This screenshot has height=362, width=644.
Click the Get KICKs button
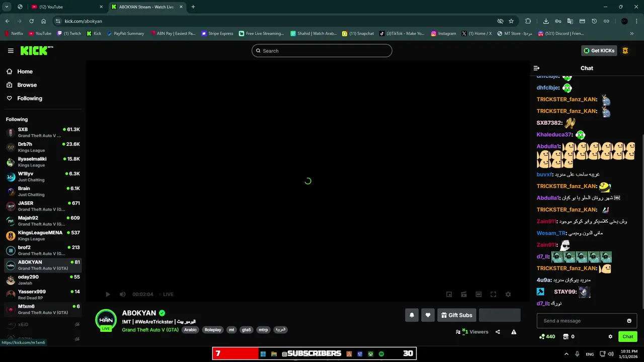coord(599,51)
